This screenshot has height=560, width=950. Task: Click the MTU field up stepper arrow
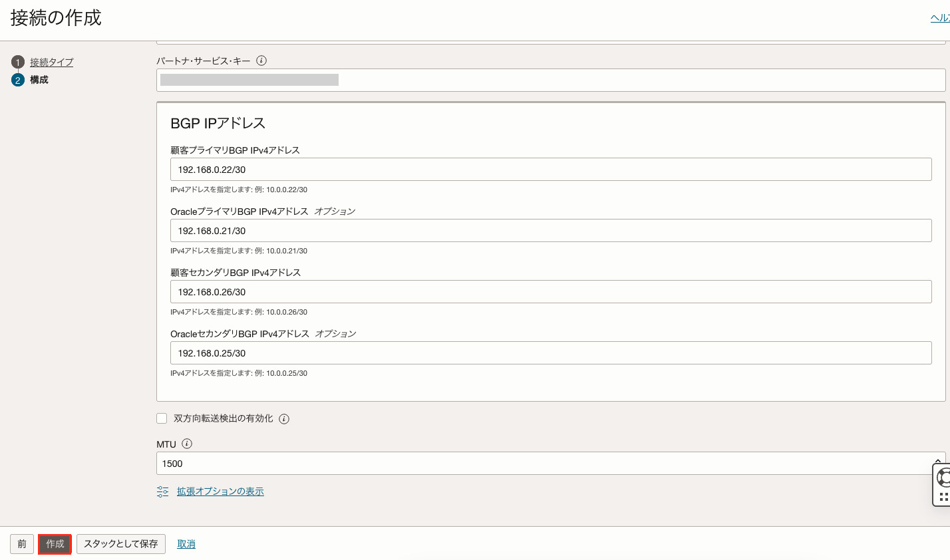coord(938,460)
